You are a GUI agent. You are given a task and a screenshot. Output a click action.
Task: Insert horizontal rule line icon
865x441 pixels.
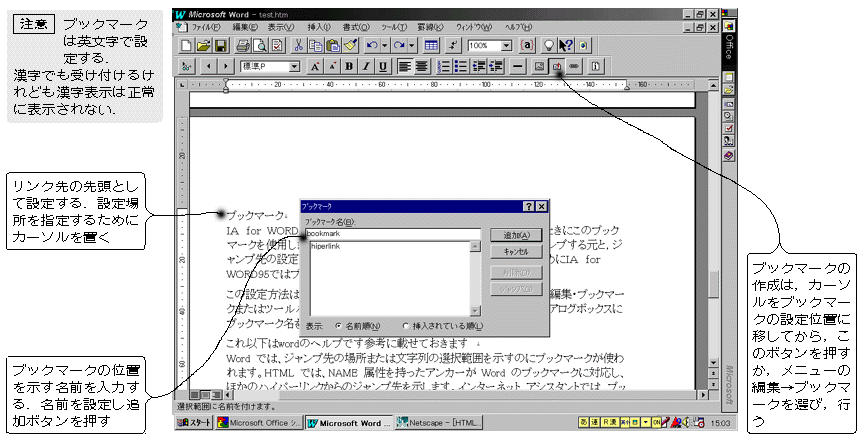pos(517,67)
